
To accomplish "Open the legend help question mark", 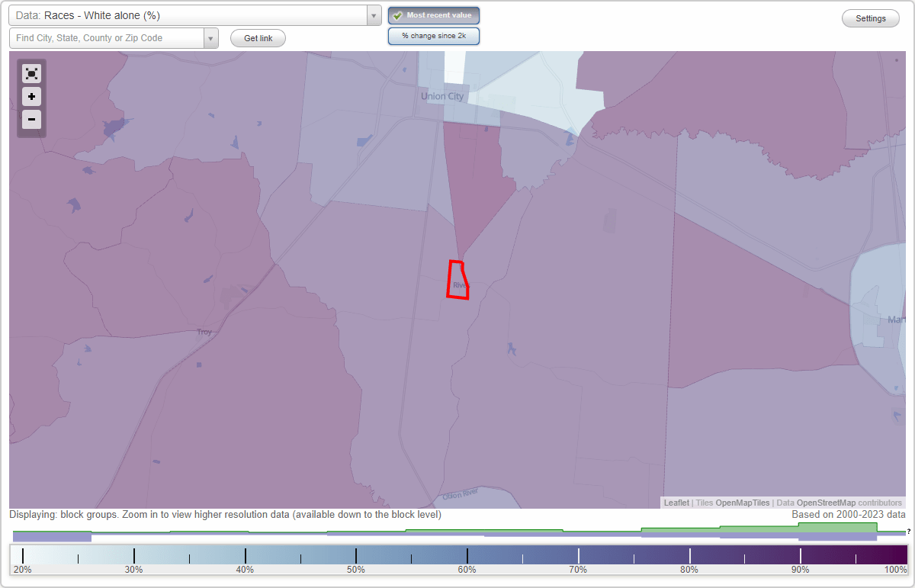I will click(x=908, y=532).
